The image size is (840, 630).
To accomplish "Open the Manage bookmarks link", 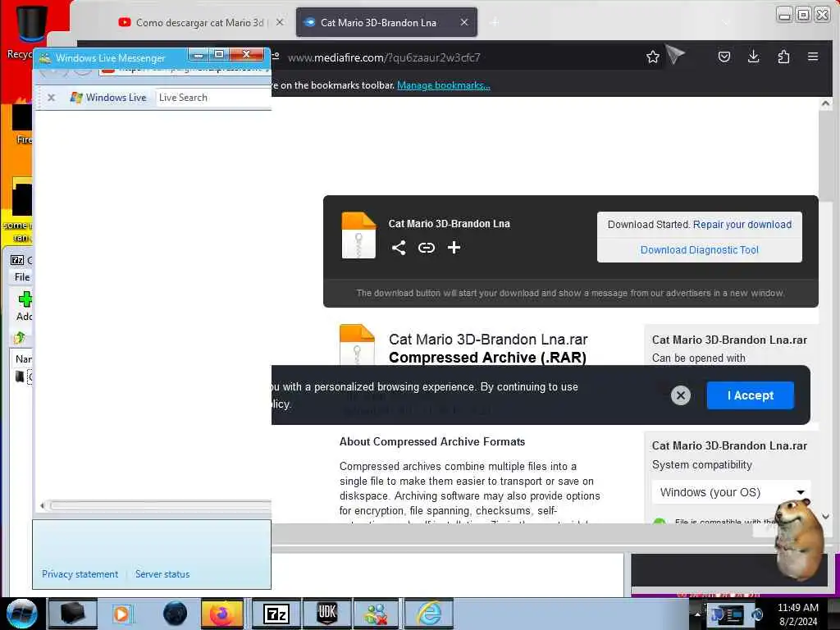I will (x=444, y=85).
